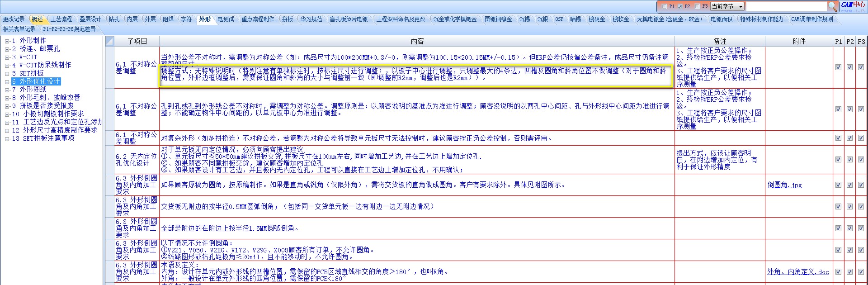The width and height of the screenshot is (868, 285).
Task: Open the 外角、内角定义.doc attachment link
Action: 798,272
